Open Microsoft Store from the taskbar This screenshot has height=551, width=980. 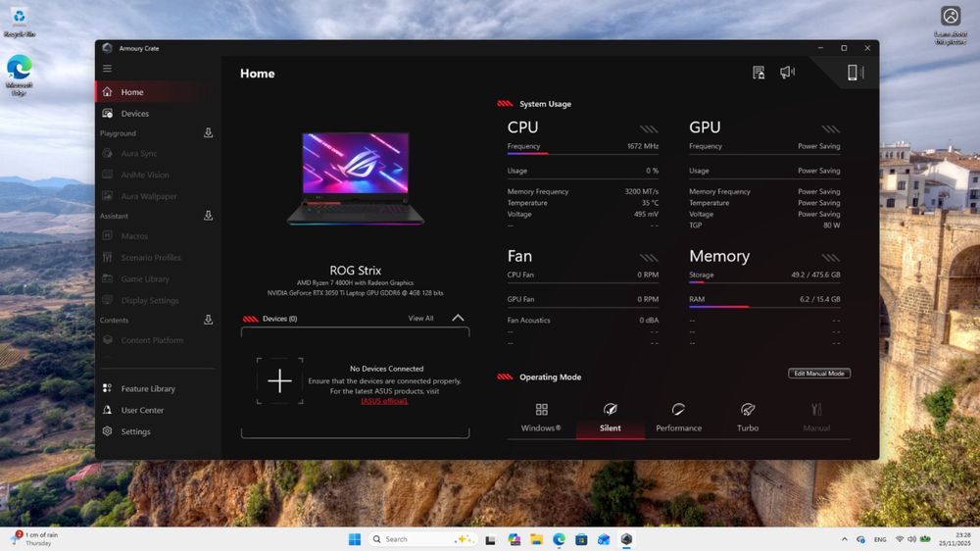click(x=581, y=539)
